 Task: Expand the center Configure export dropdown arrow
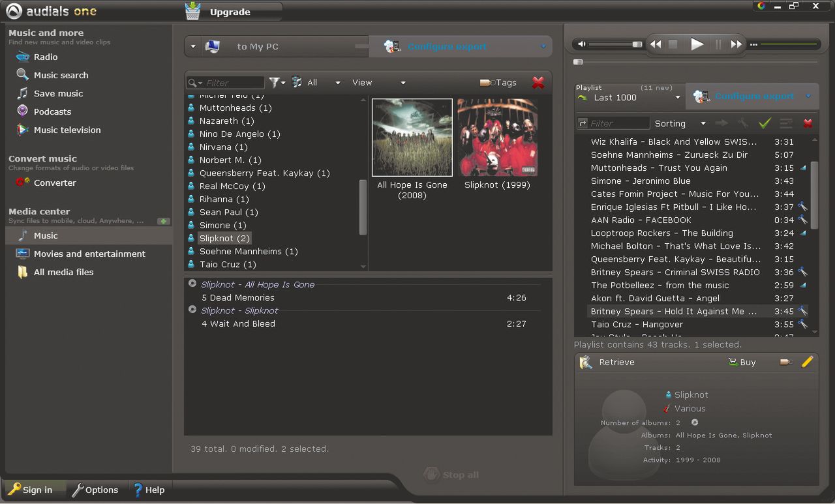543,46
